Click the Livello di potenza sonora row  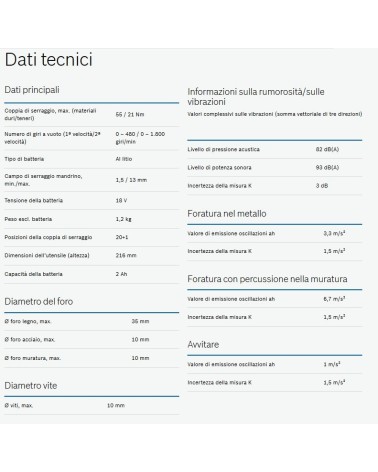(275, 168)
